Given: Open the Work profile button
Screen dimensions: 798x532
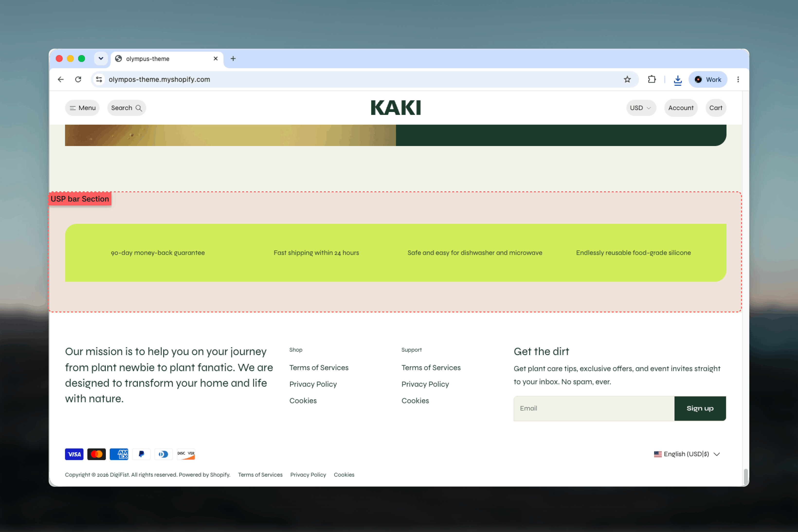Looking at the screenshot, I should pyautogui.click(x=708, y=79).
